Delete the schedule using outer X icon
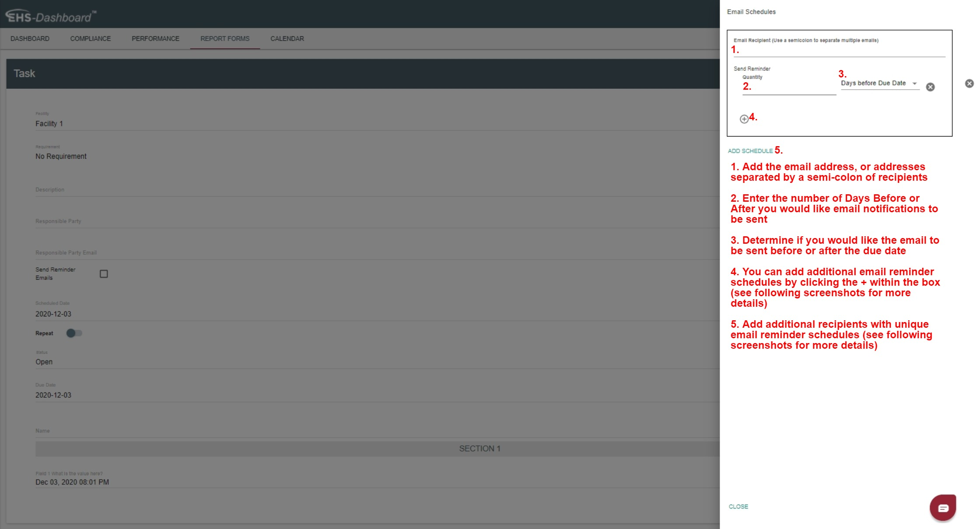Screen dimensions: 980x529 [x=969, y=84]
